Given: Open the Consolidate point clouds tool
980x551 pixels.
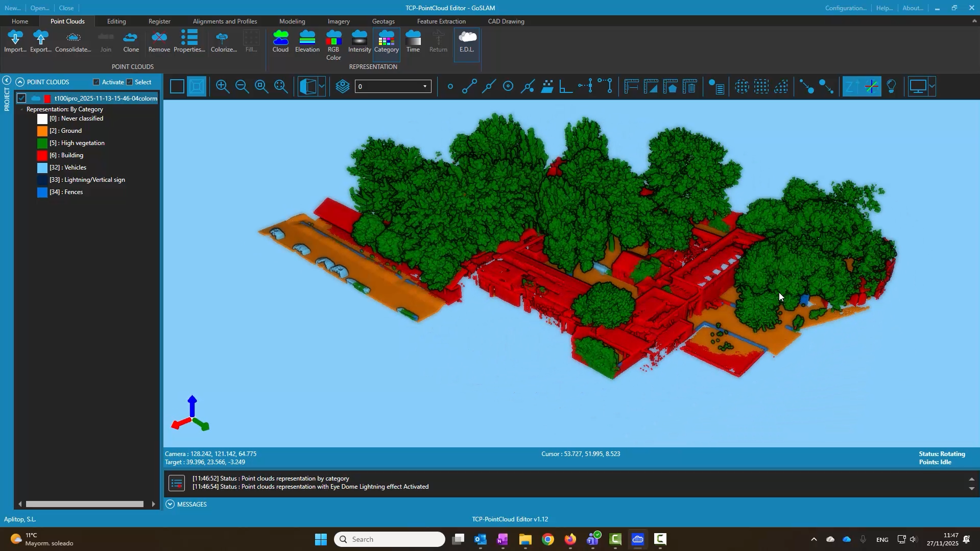Looking at the screenshot, I should tap(73, 41).
